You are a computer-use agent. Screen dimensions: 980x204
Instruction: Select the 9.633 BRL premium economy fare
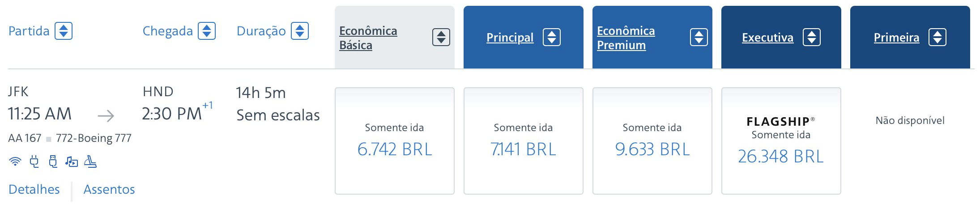(x=652, y=141)
